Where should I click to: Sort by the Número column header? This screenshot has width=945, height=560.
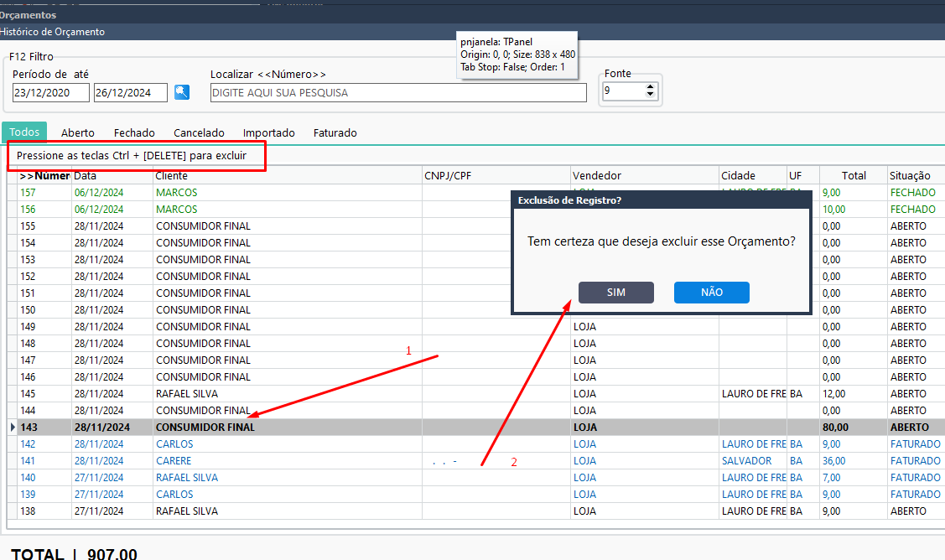coord(44,176)
